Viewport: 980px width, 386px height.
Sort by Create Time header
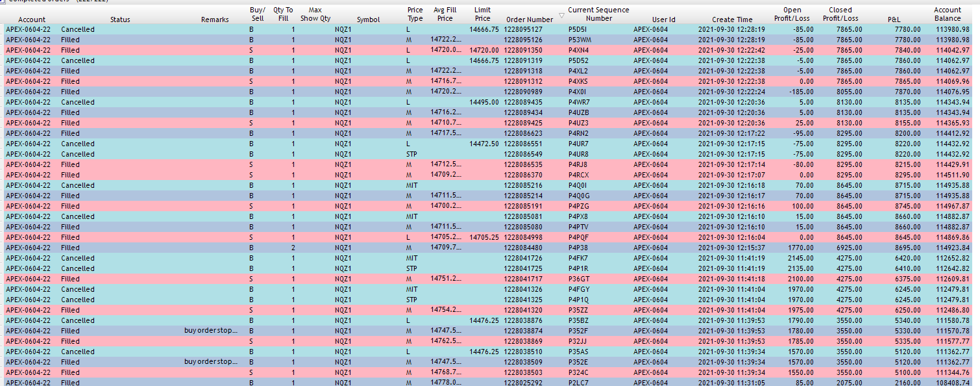pyautogui.click(x=732, y=19)
